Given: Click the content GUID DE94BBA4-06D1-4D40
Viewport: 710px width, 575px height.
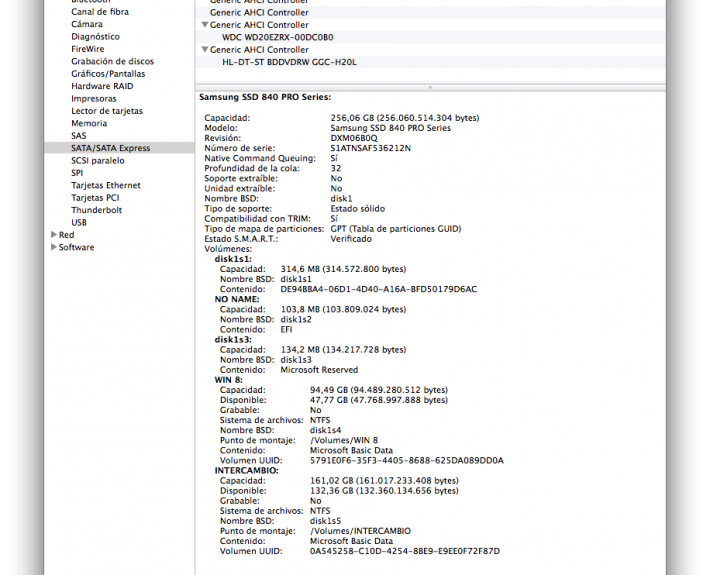Looking at the screenshot, I should (379, 289).
